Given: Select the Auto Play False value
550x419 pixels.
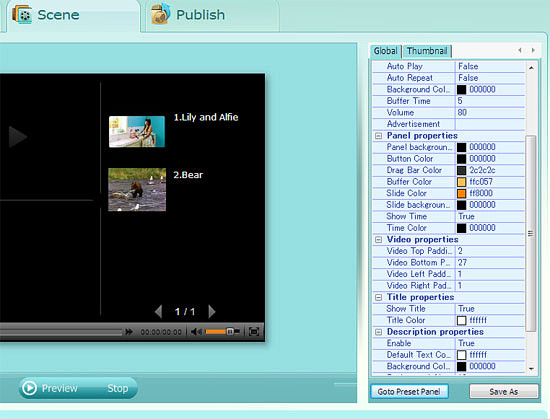Looking at the screenshot, I should click(x=490, y=66).
